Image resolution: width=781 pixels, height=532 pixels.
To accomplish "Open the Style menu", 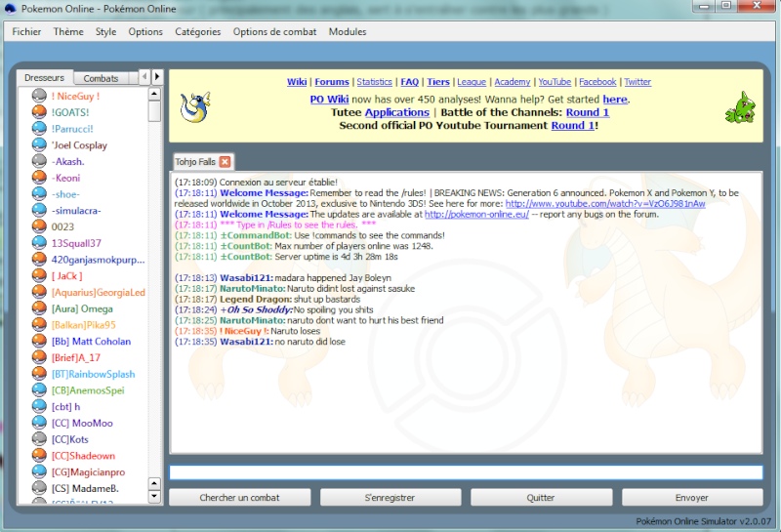I will click(105, 32).
